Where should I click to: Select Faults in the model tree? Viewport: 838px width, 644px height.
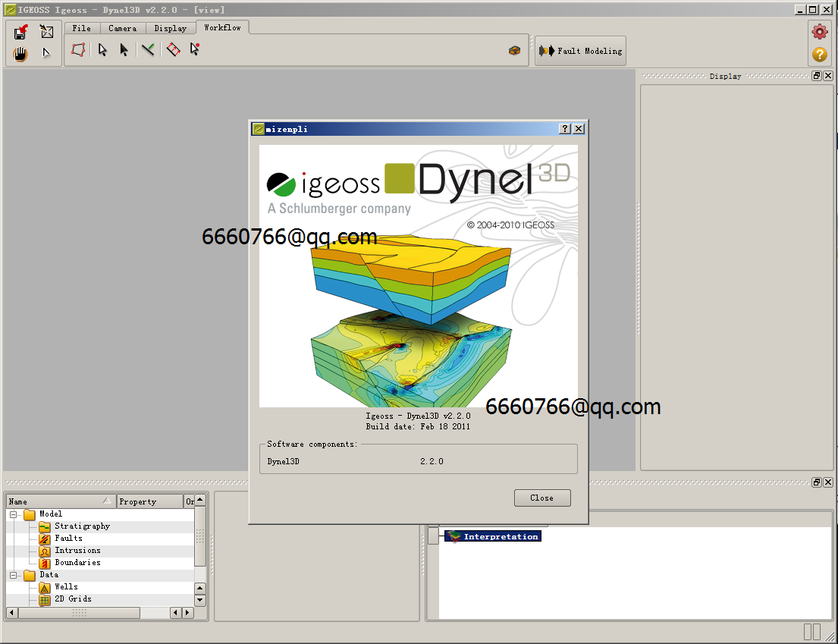(x=68, y=538)
